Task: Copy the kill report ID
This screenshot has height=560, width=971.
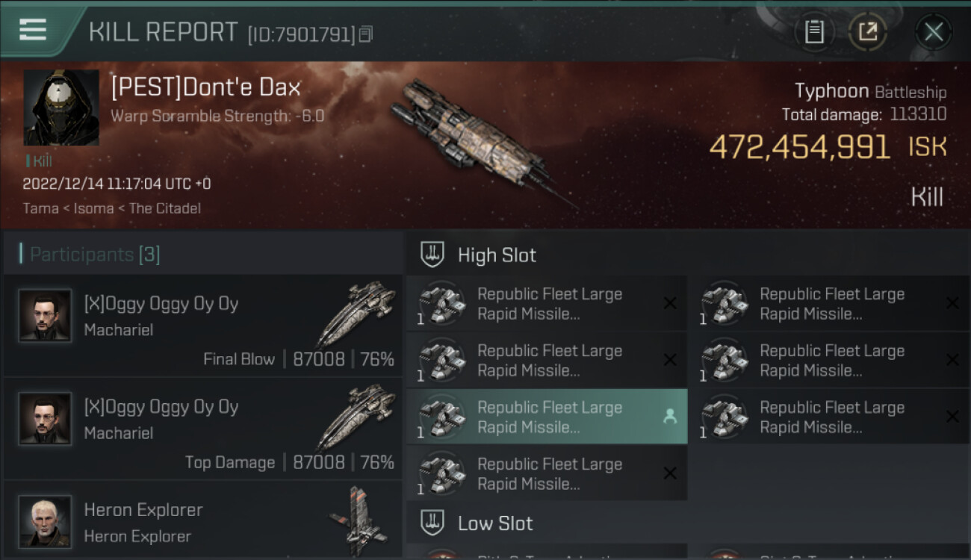Action: (x=365, y=34)
